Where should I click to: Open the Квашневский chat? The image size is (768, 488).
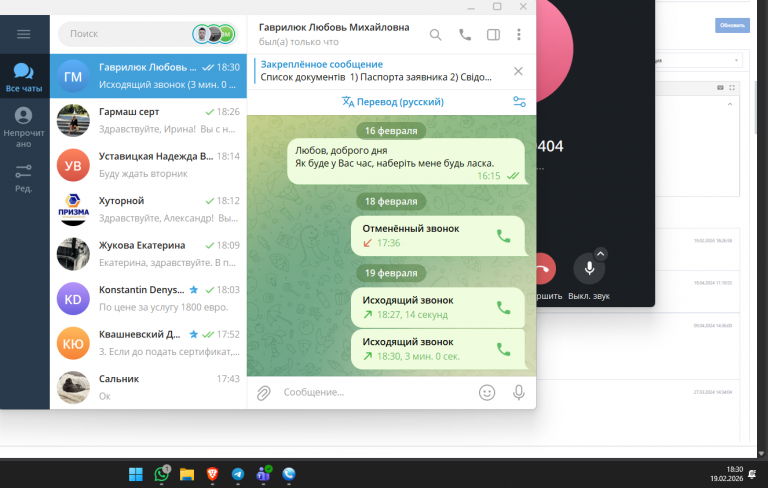[148, 343]
